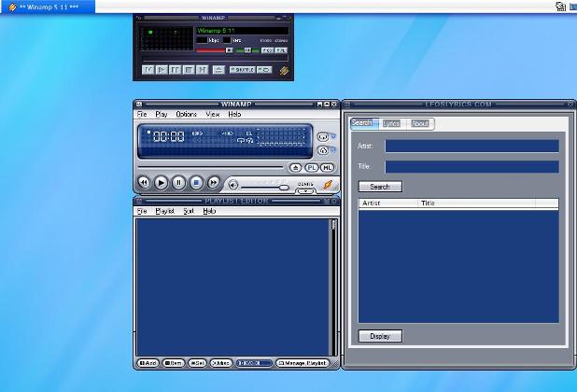
Task: Click the volume slider knob in modern Winamp
Action: point(284,188)
